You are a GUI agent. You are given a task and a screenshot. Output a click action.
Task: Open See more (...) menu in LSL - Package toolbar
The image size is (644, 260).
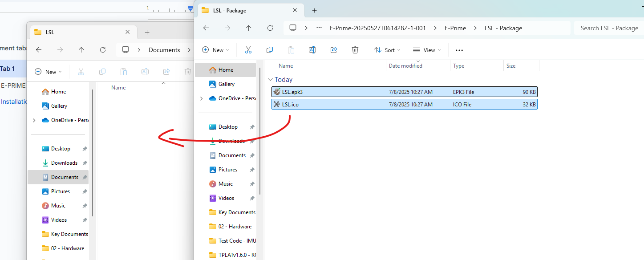[459, 50]
